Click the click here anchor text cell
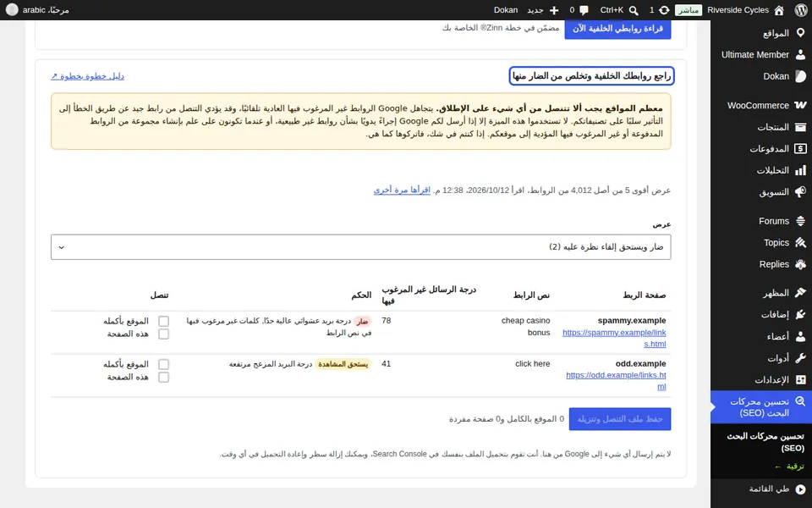Image resolution: width=812 pixels, height=508 pixels. [x=532, y=364]
